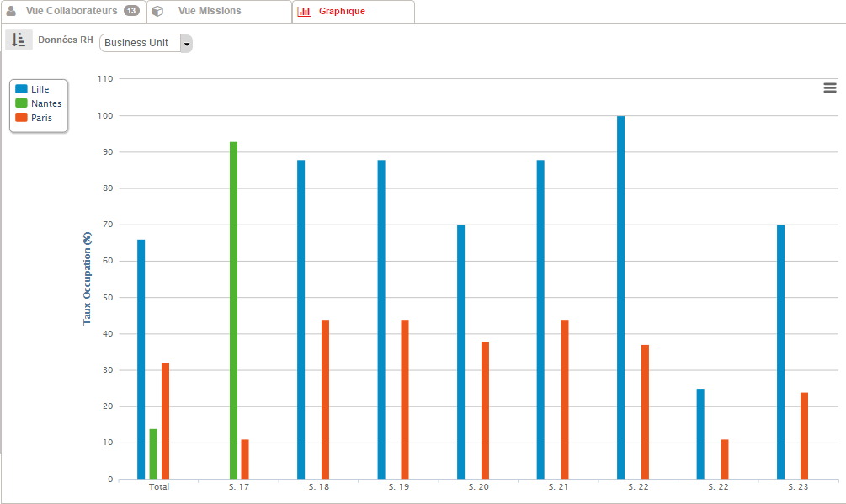This screenshot has width=846, height=504.
Task: Click the person icon on Vue Collaborateurs
Action: (x=12, y=12)
